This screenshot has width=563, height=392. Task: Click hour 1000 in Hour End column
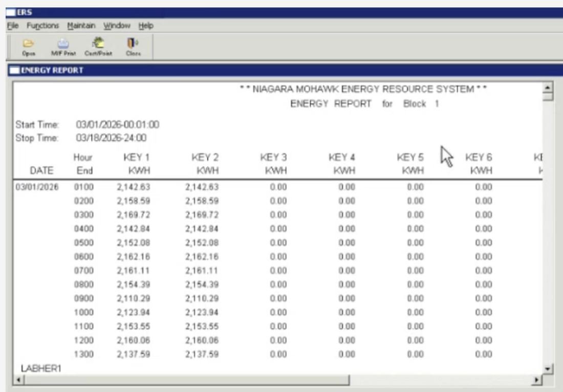pyautogui.click(x=83, y=312)
